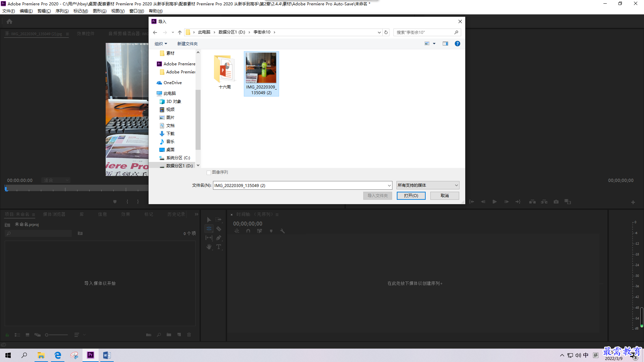Click the Step Forward frame button
644x362 pixels.
(506, 202)
